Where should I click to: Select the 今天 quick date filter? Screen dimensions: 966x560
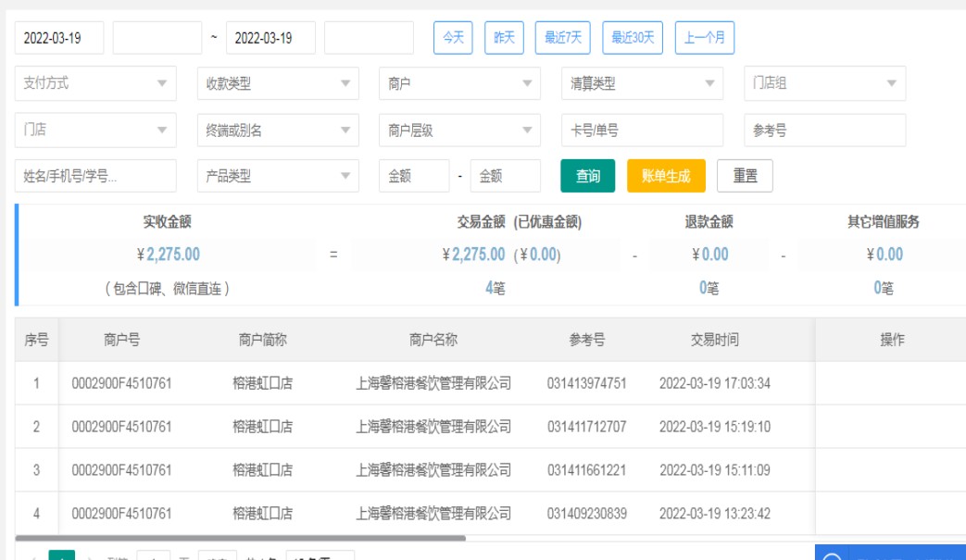pos(453,38)
